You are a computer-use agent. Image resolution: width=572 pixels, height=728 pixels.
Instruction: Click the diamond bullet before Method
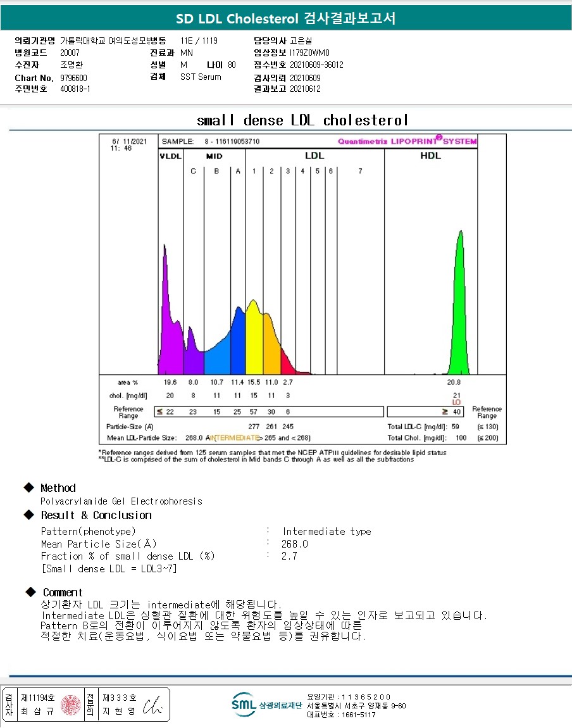(x=29, y=487)
